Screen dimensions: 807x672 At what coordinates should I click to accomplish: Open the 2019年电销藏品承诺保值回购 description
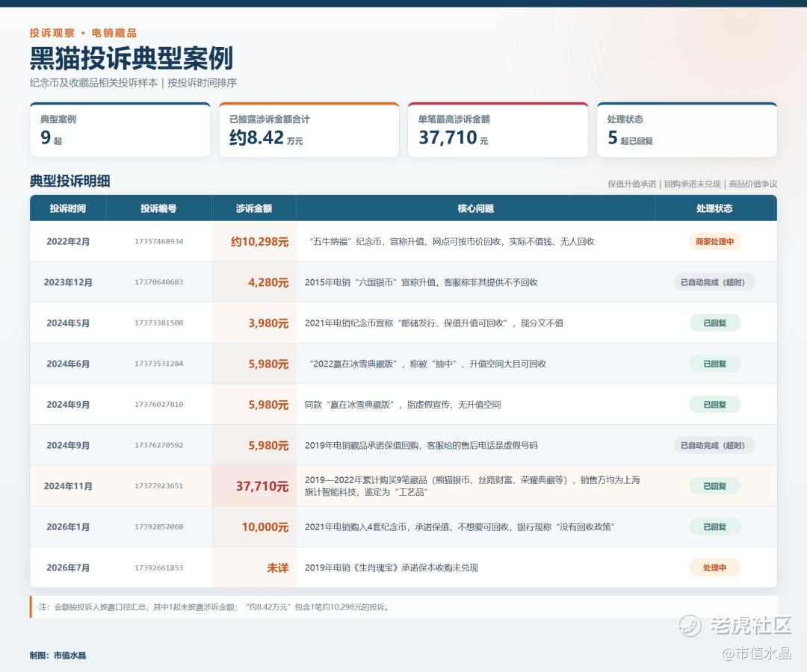(421, 445)
